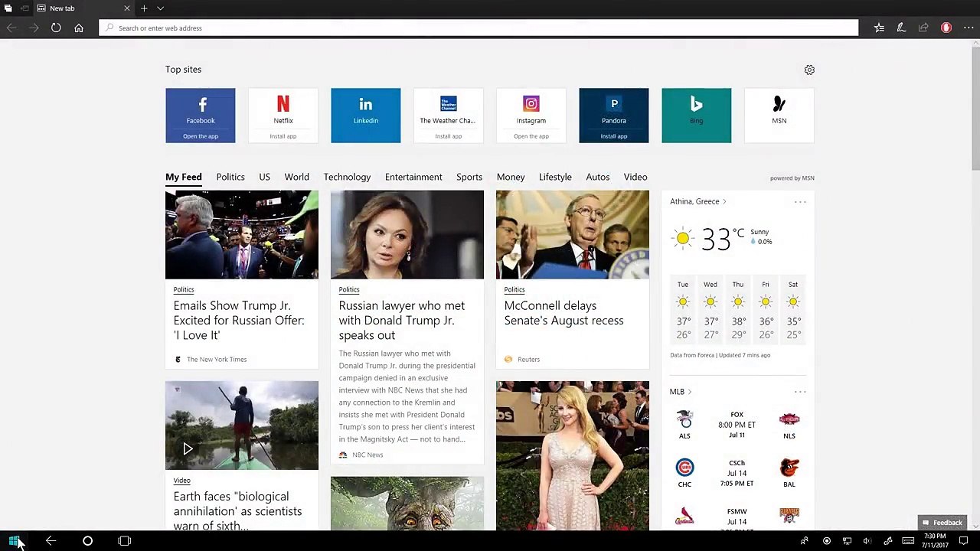
Task: Open 'Russian lawyer who met with Donald Trump Jr.' headline
Action: (x=402, y=321)
